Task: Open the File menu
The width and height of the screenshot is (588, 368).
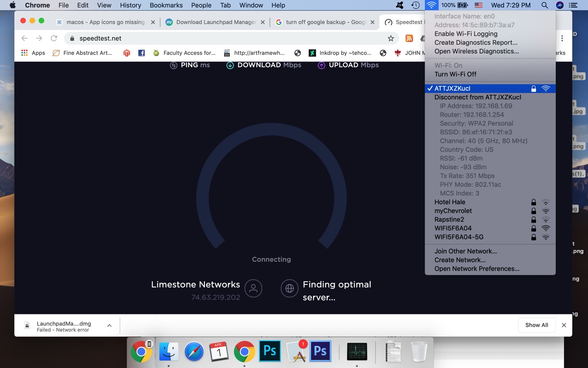Action: (x=63, y=5)
